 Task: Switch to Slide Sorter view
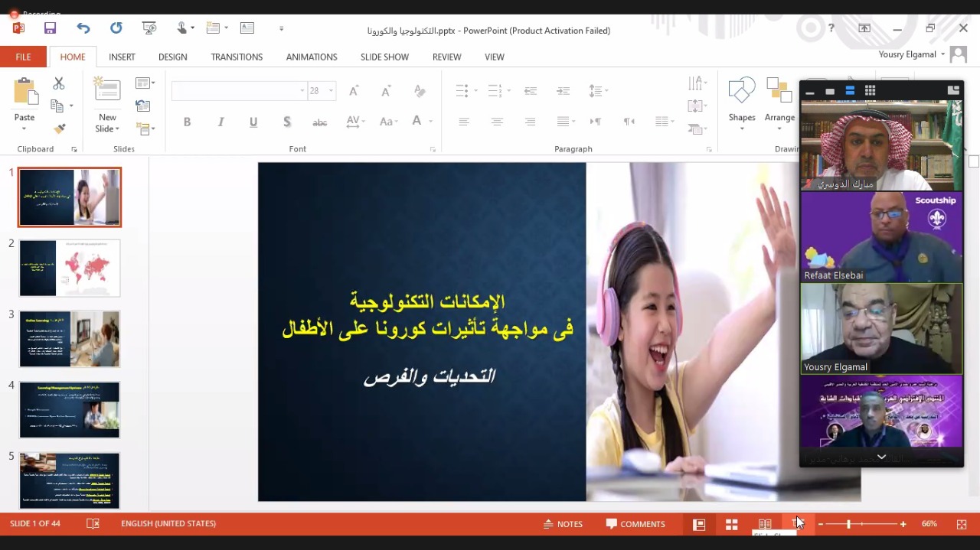pyautogui.click(x=731, y=524)
